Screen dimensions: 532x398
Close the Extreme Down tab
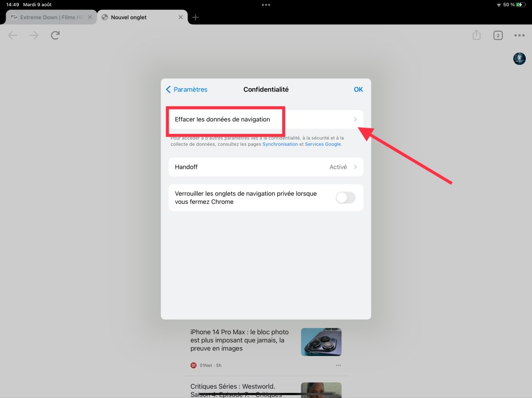coord(90,17)
